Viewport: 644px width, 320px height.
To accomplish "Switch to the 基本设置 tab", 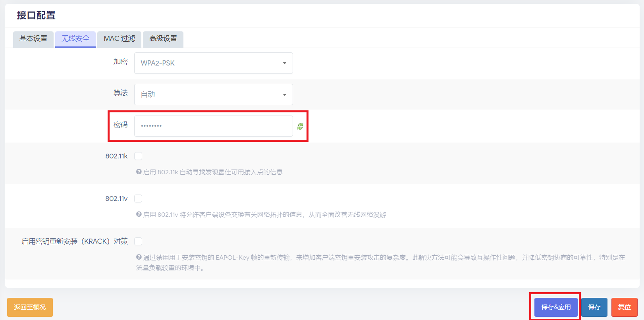I will [x=33, y=39].
